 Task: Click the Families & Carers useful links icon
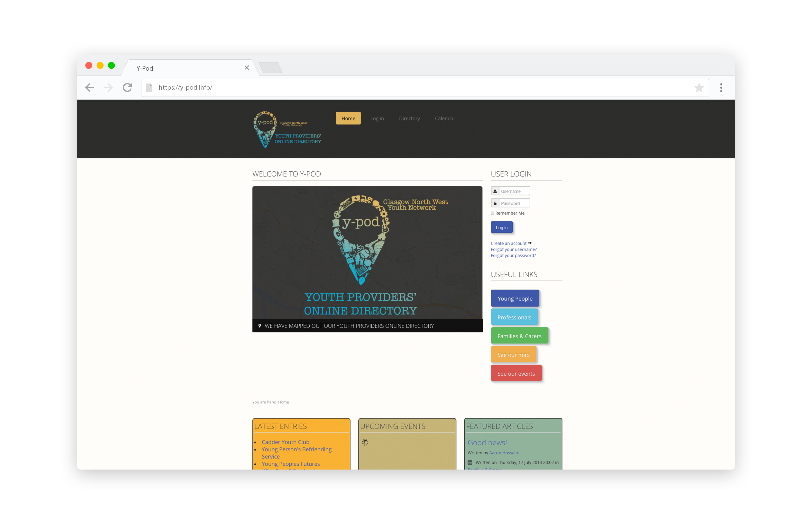pos(519,336)
